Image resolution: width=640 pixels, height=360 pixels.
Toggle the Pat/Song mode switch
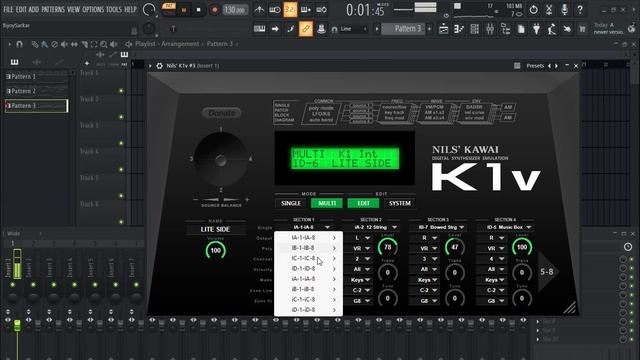(169, 9)
